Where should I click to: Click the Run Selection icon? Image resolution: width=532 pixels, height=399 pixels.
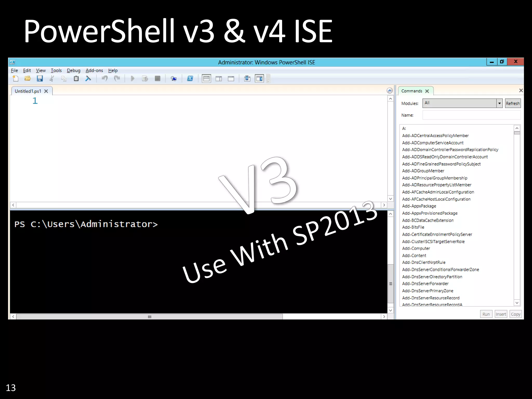click(145, 78)
